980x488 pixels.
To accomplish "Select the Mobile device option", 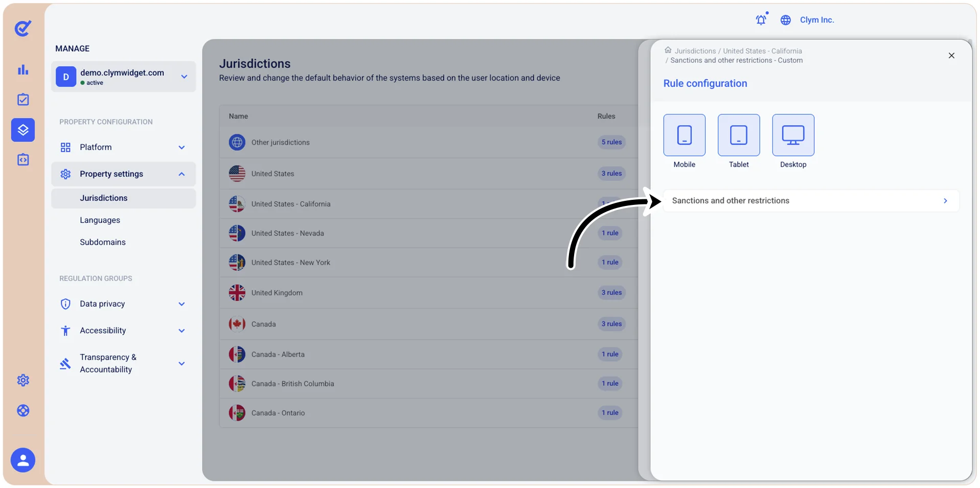I will click(684, 142).
